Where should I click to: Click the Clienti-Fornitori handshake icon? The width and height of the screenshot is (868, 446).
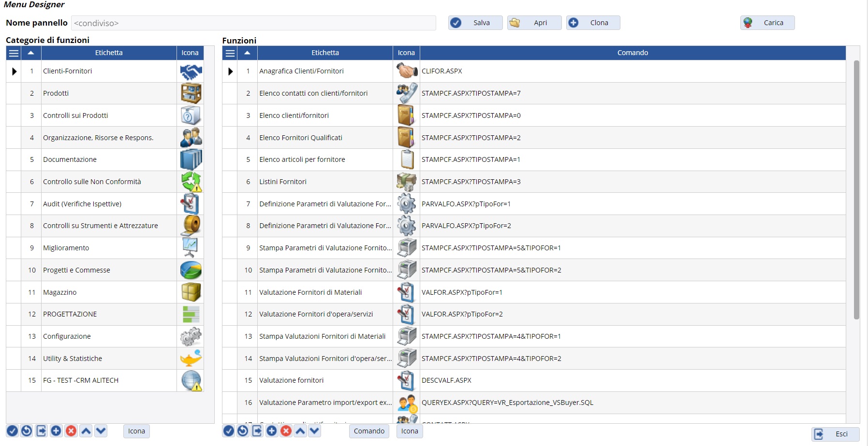(191, 72)
